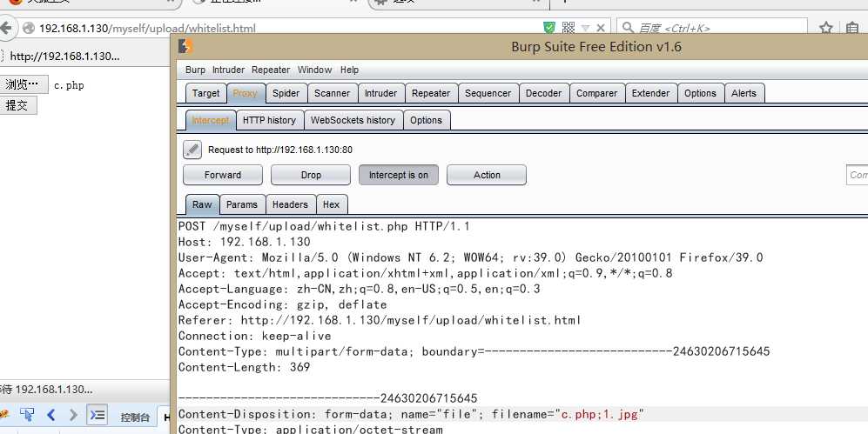Screen dimensions: 868x434
Task: Switch to the Scanner tab
Action: tap(333, 93)
